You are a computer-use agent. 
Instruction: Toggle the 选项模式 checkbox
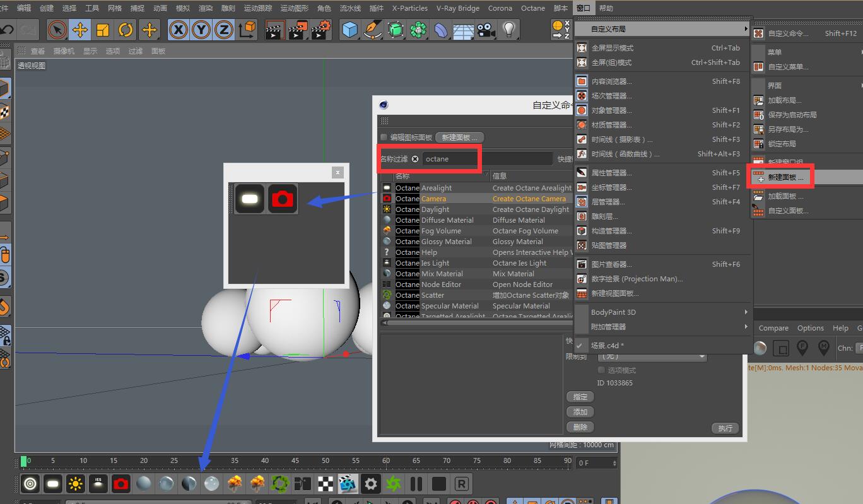tap(601, 370)
